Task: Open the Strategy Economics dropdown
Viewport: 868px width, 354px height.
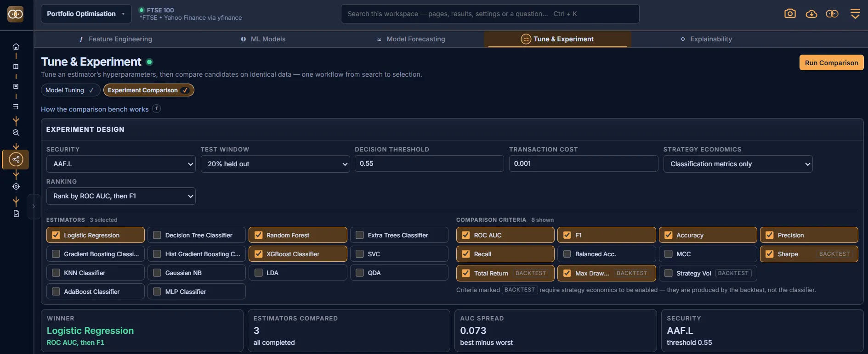Action: click(738, 164)
